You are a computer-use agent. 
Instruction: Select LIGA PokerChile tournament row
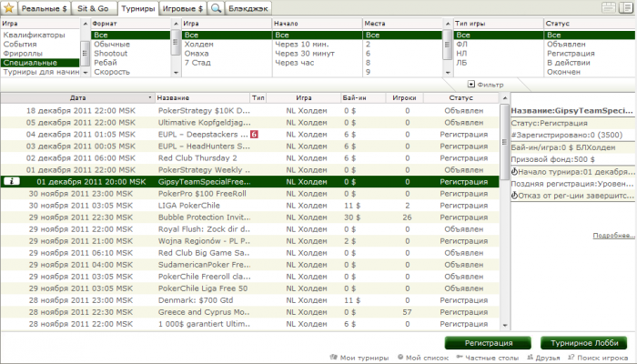(250, 206)
